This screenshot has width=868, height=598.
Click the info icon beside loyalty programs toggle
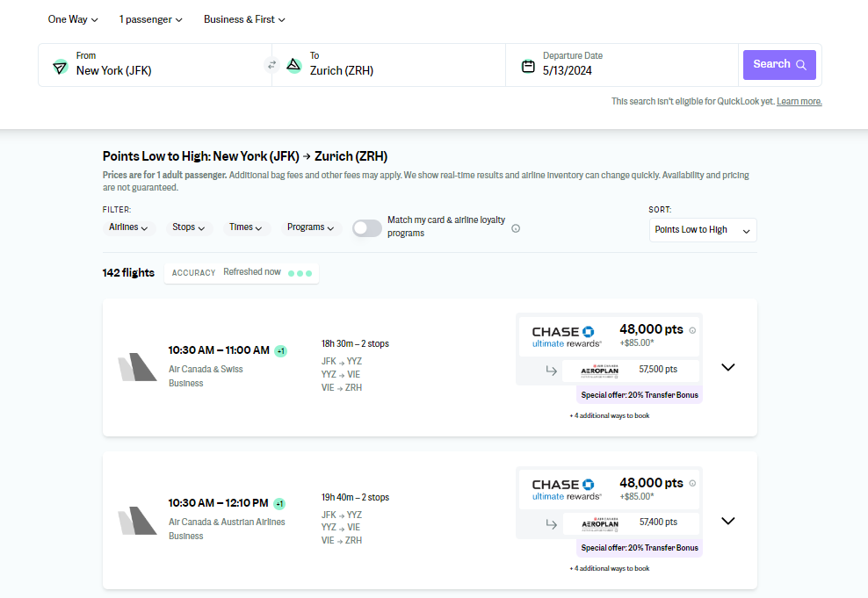516,228
